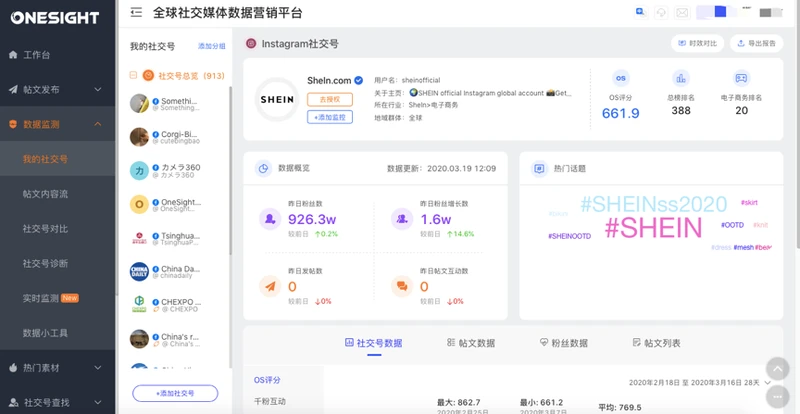
Task: Click the +添加社交号 button
Action: tap(175, 394)
